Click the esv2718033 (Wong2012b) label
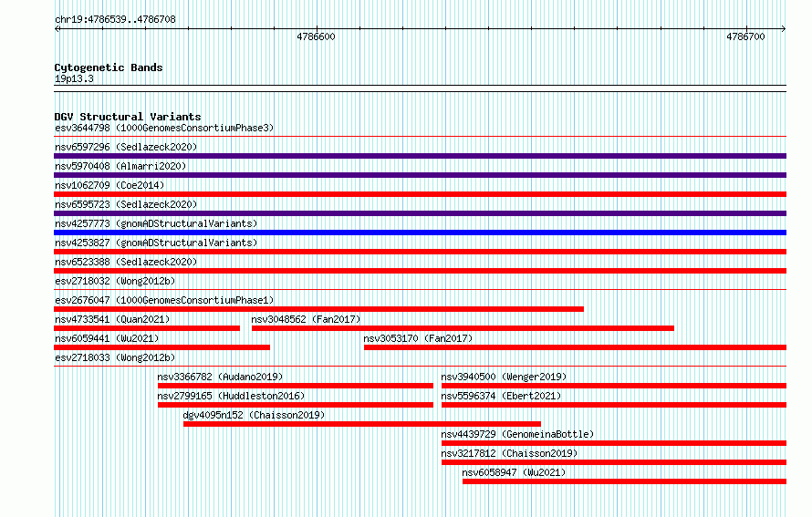 click(x=115, y=357)
